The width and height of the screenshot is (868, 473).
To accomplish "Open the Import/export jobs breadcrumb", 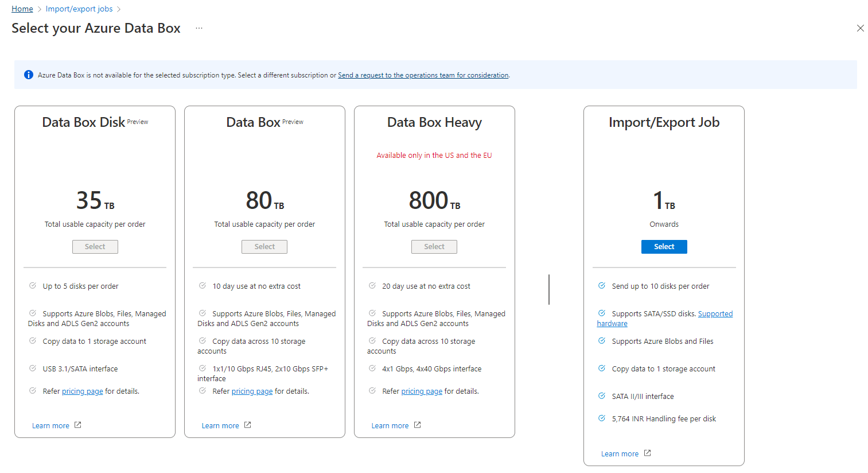I will [79, 9].
